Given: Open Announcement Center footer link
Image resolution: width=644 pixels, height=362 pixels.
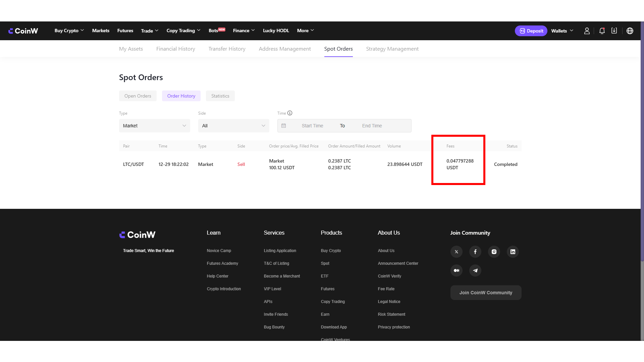Looking at the screenshot, I should pyautogui.click(x=398, y=263).
